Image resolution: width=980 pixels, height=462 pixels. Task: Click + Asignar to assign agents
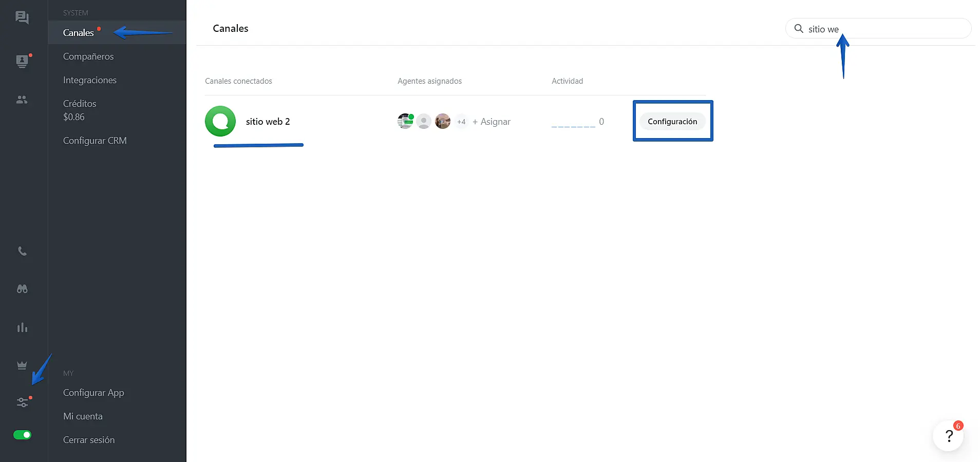[492, 122]
